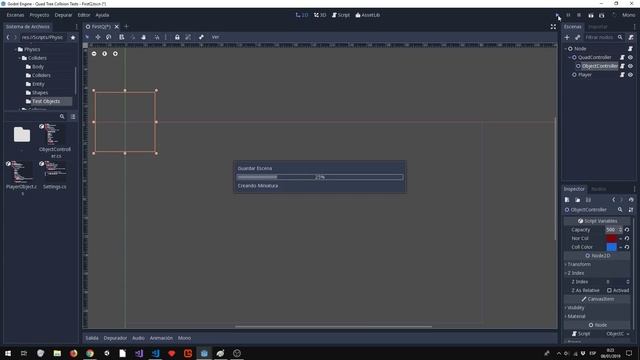
Task: Reset canvas zoom to 100 percent
Action: 104,53
